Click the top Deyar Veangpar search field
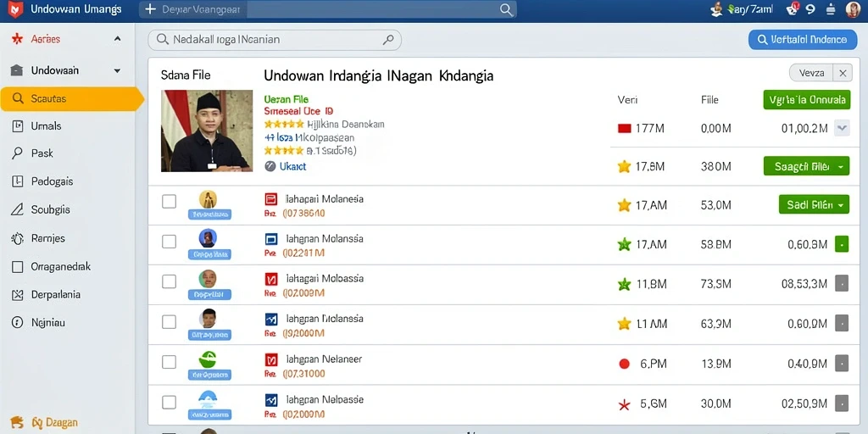 coord(328,9)
